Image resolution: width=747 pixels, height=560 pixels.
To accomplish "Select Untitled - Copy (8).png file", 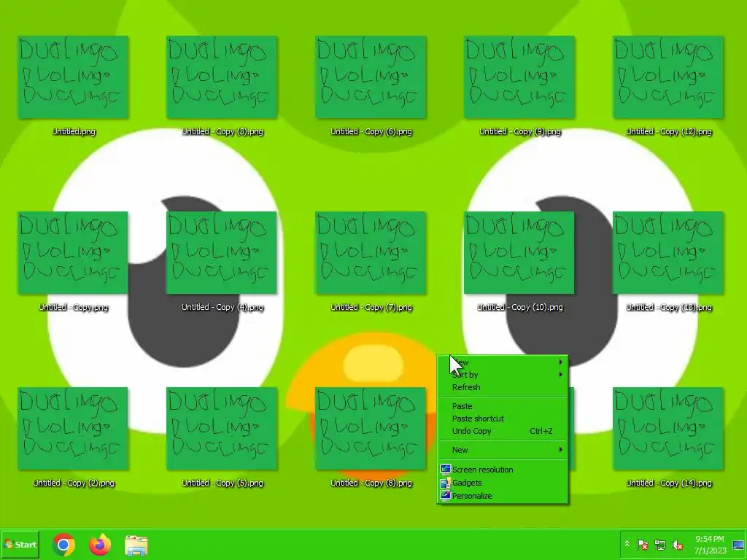I will click(x=371, y=437).
